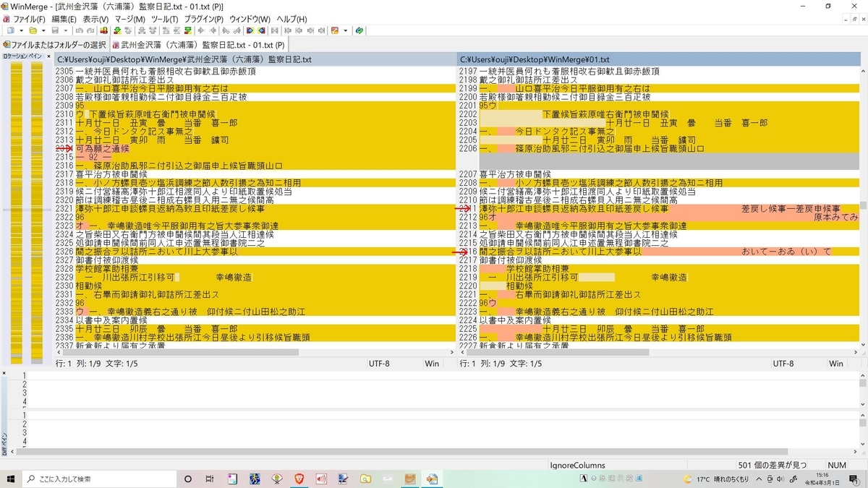
Task: Open the dropdown arrow beside the Open icon
Action: [x=44, y=30]
